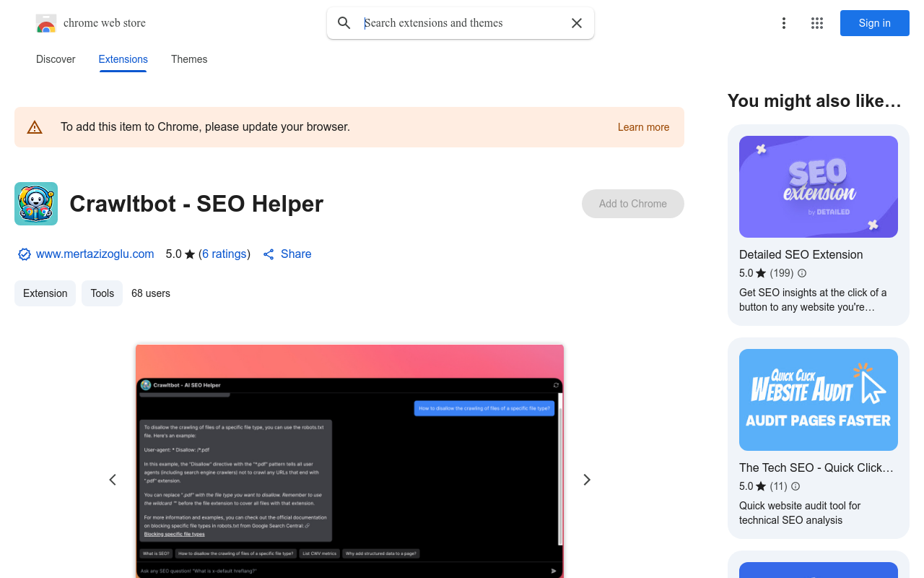Screen dimensions: 924x578
Task: Open the Google apps grid icon
Action: click(816, 22)
